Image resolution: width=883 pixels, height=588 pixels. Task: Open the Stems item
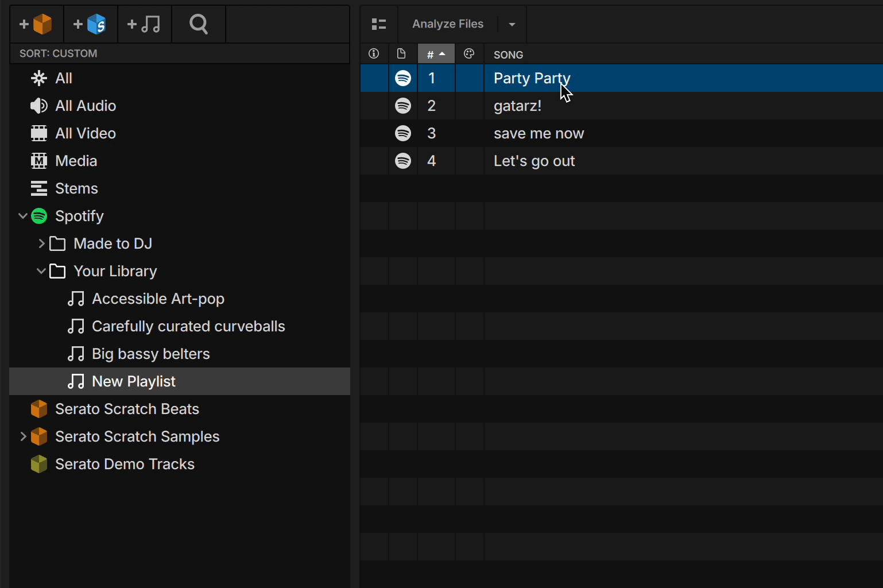(x=180, y=188)
